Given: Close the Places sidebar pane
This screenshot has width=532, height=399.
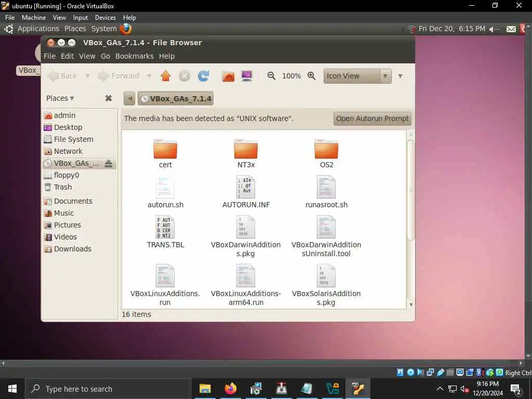Looking at the screenshot, I should coord(108,98).
